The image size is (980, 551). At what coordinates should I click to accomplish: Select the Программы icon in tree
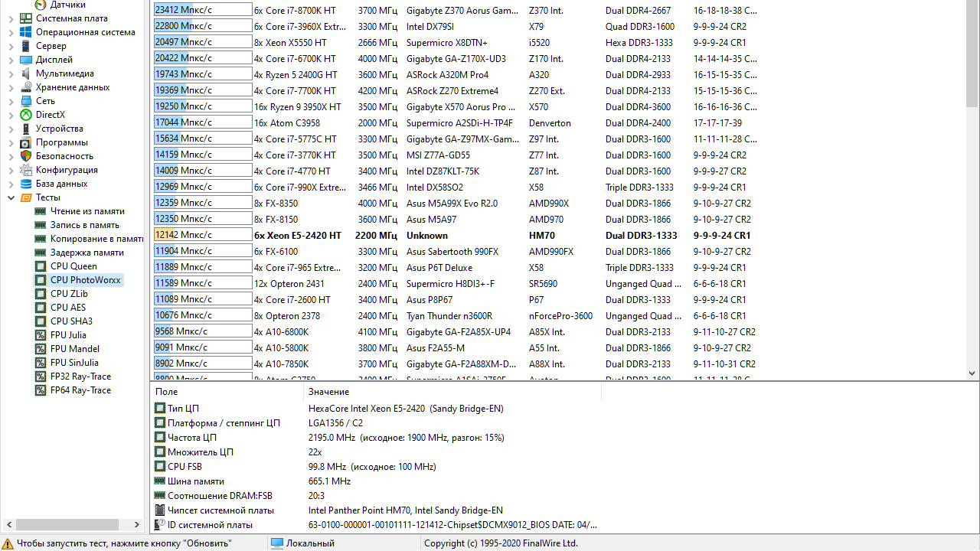pyautogui.click(x=26, y=142)
